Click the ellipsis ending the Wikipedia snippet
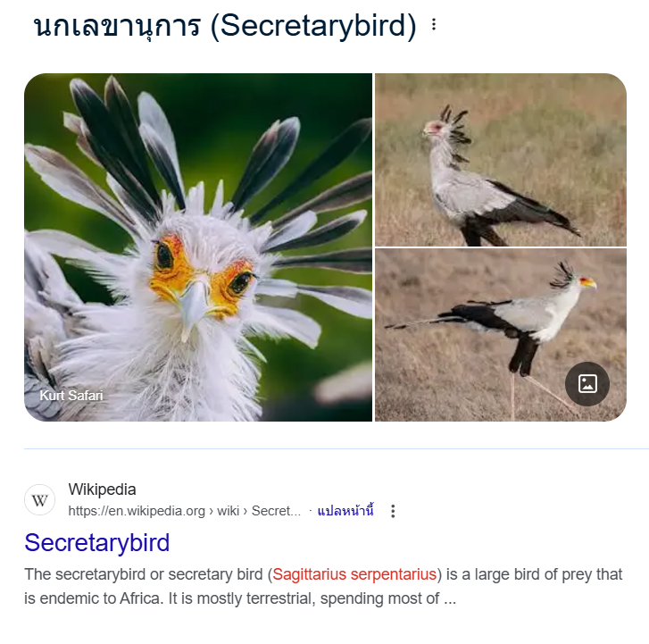The image size is (649, 644). 450,599
